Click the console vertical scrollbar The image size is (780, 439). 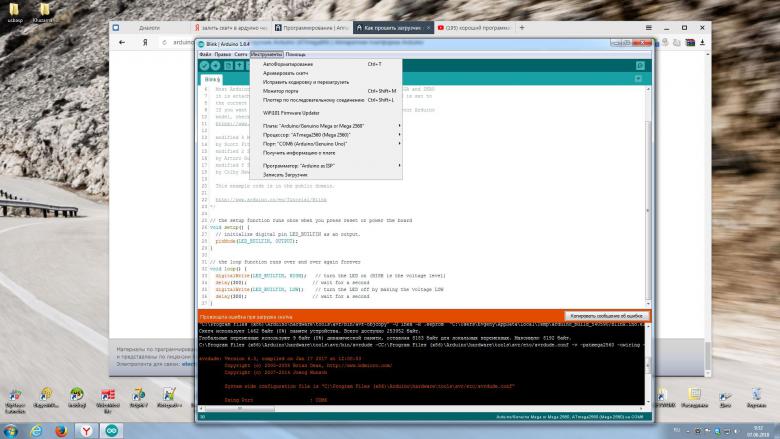(x=648, y=364)
